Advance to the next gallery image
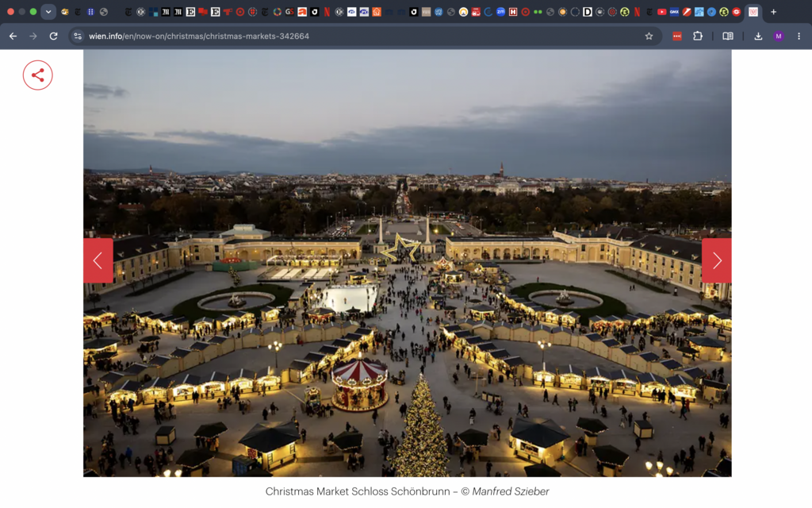 click(717, 260)
